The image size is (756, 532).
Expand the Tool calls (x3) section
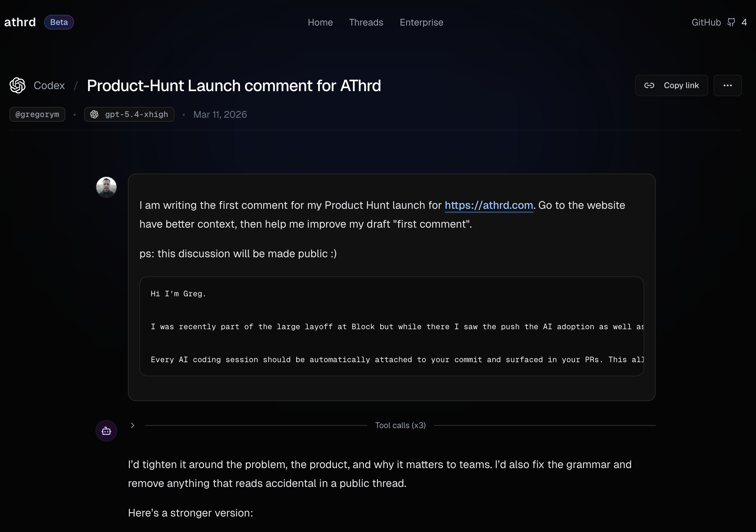(400, 425)
